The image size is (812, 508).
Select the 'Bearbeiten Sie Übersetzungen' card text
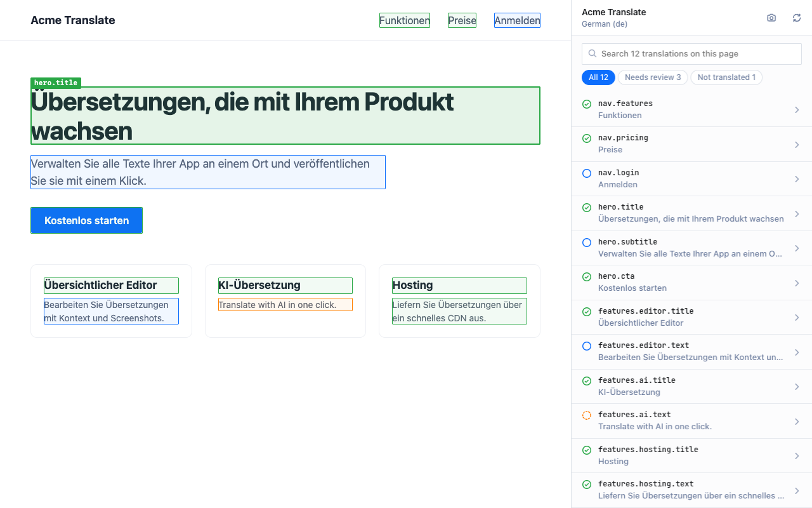point(111,311)
